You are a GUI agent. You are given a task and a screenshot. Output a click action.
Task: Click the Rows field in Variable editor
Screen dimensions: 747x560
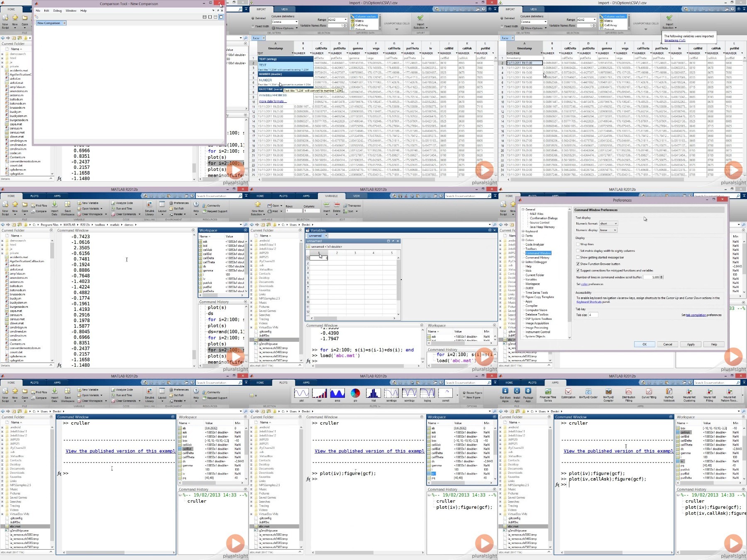(293, 211)
